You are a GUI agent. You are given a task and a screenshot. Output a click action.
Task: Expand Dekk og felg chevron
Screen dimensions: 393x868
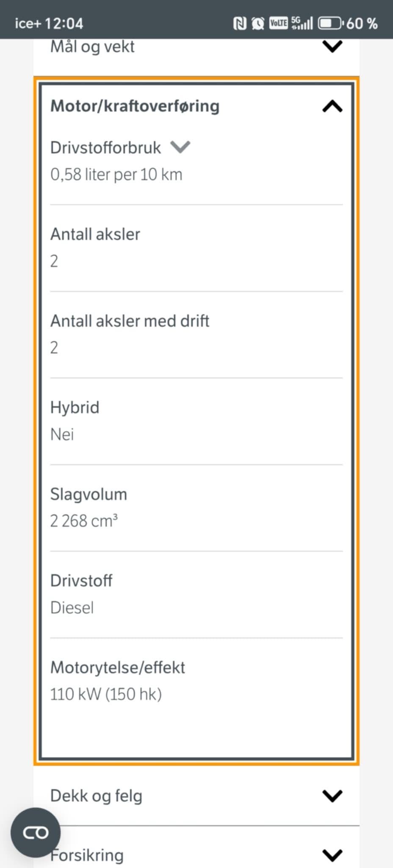(332, 796)
